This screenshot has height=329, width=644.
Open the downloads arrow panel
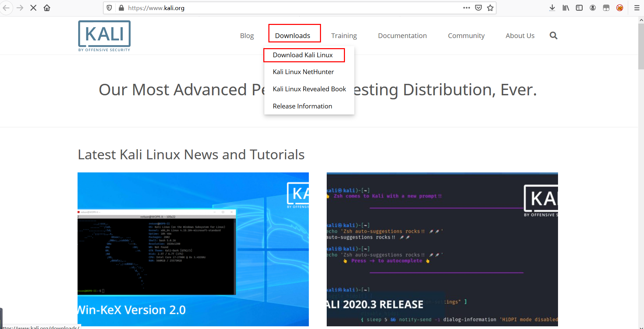point(552,8)
